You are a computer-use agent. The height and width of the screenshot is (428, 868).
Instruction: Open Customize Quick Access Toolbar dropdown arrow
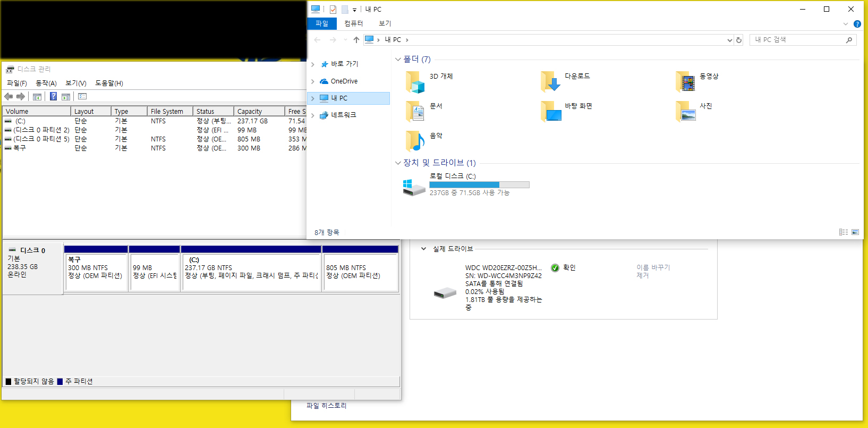click(x=354, y=10)
